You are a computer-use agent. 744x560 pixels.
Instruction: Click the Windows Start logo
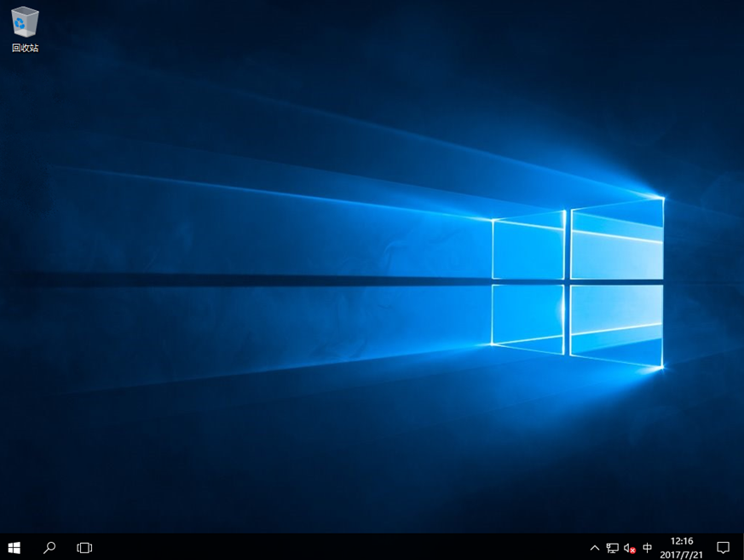pyautogui.click(x=14, y=548)
